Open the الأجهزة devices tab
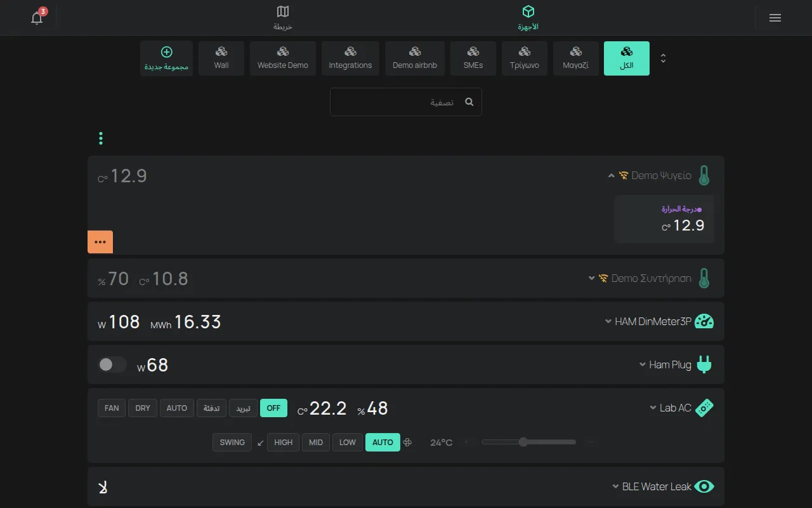Image resolution: width=812 pixels, height=508 pixels. tap(528, 18)
